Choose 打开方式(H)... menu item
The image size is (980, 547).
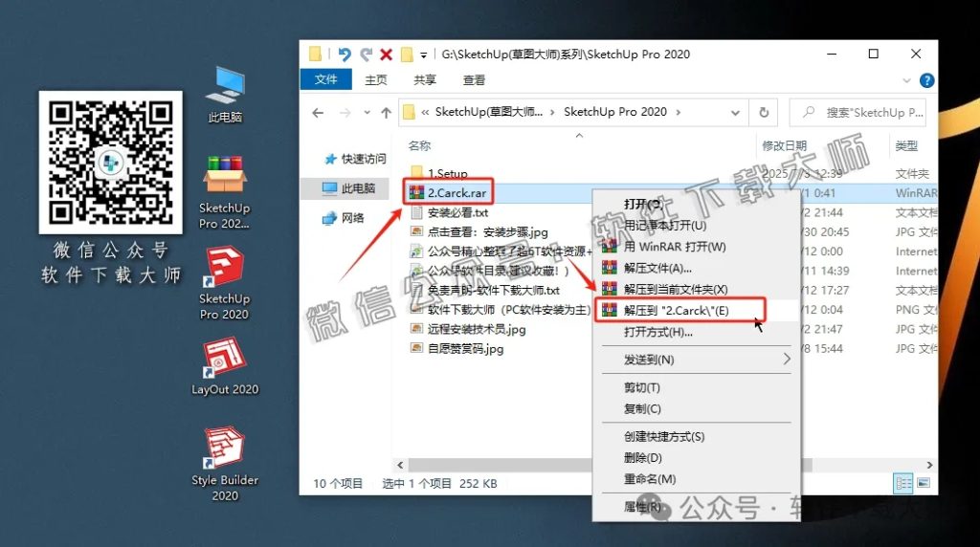(697, 332)
